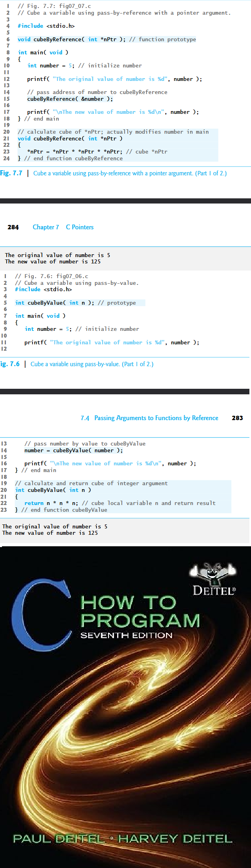Click comment 'calculate and return cube of integer argument'
The image size is (251, 868).
click(96, 483)
